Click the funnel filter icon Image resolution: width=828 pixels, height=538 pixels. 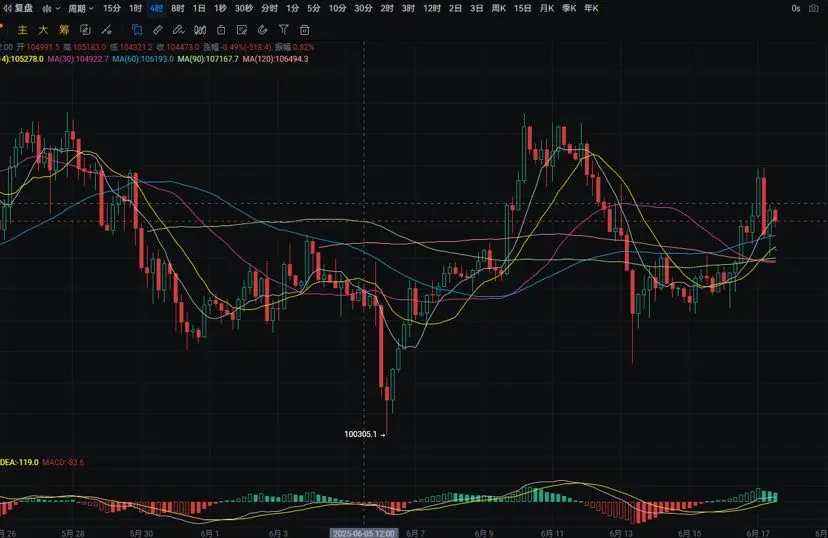tap(284, 30)
